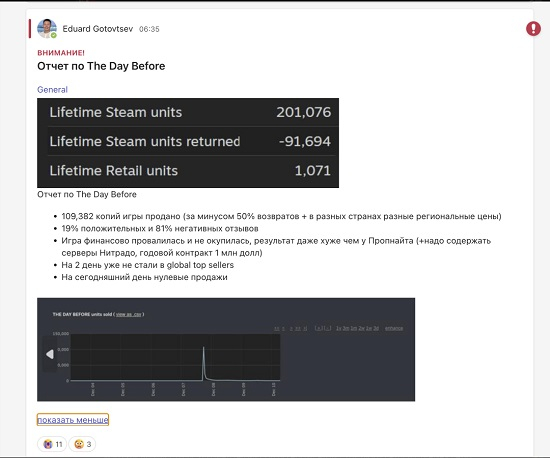
Task: Click the sales spike on units sold chart
Action: [203, 363]
